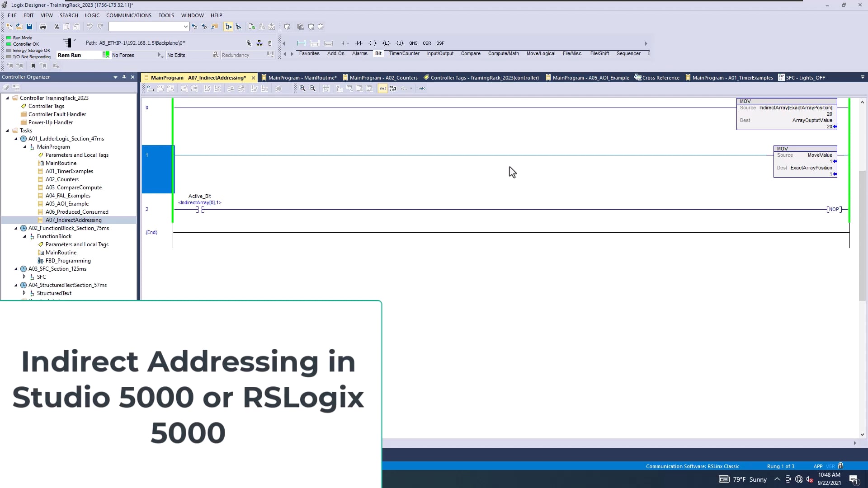Select the Output Energize coil instruction

pyautogui.click(x=373, y=43)
